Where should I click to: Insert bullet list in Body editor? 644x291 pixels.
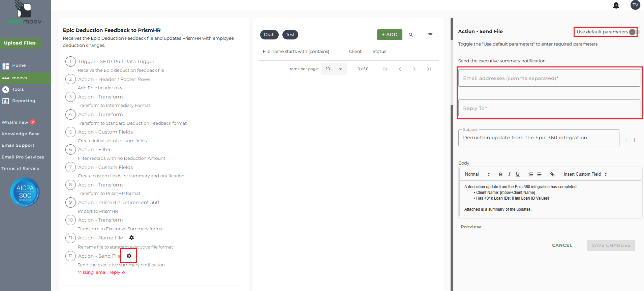tap(539, 174)
